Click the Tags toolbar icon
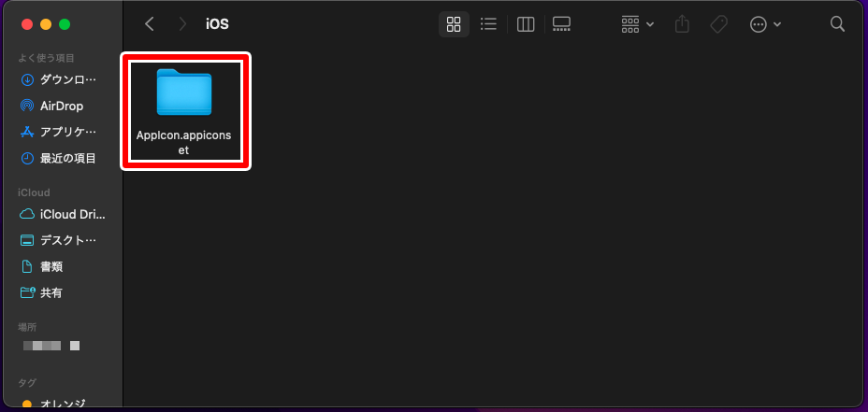Viewport: 868px width, 412px height. coord(718,24)
